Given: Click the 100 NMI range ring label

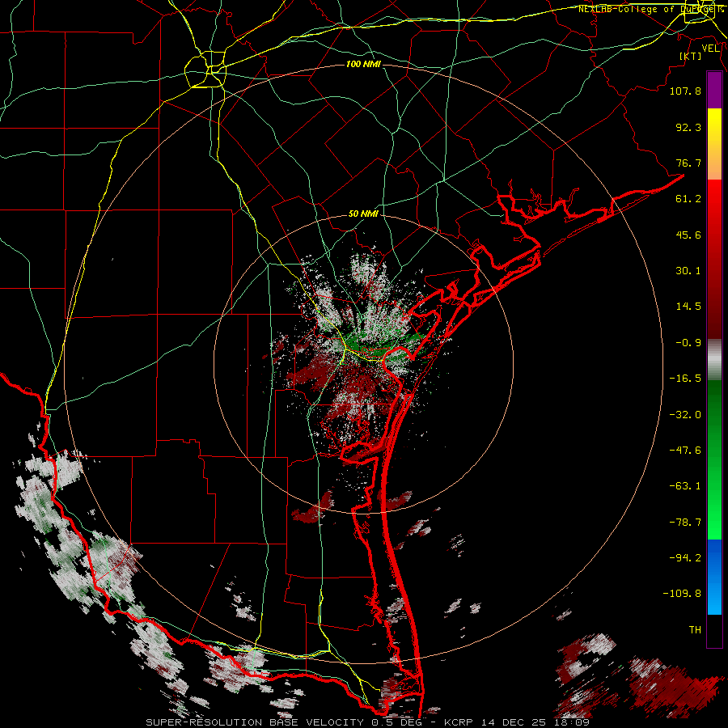Looking at the screenshot, I should coord(363,64).
